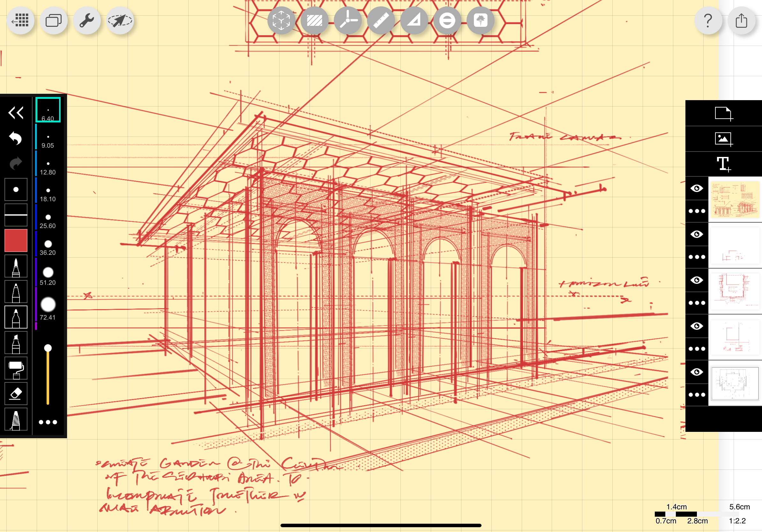Image resolution: width=762 pixels, height=532 pixels.
Task: Hide the second layer
Action: pos(697,234)
